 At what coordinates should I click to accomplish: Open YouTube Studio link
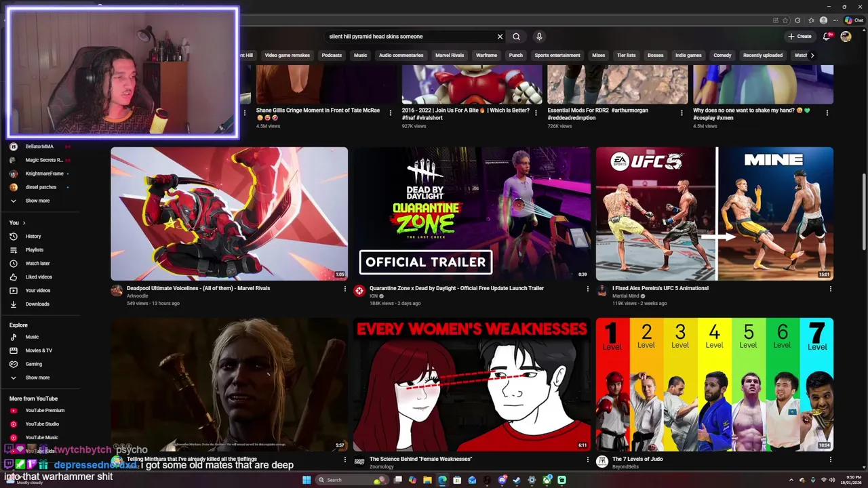coord(42,424)
